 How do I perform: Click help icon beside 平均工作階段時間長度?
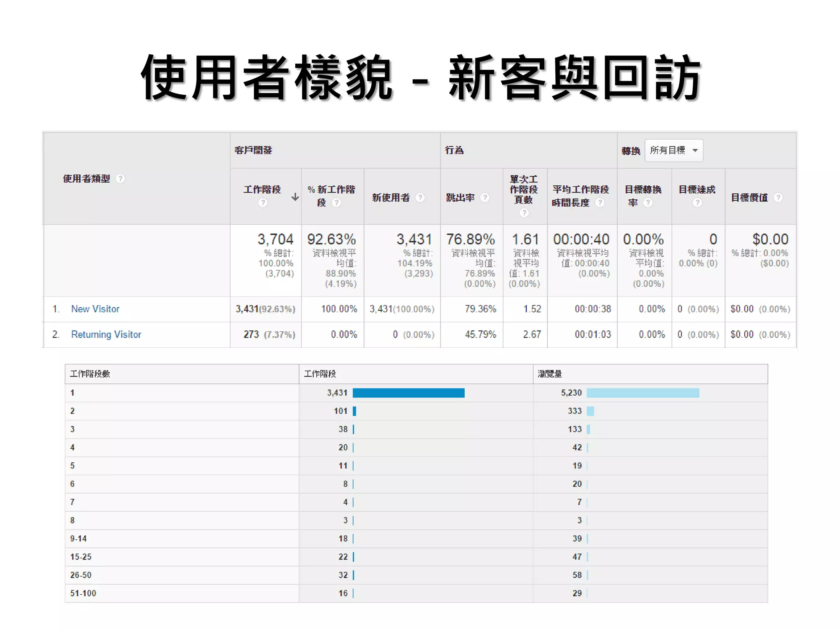600,203
